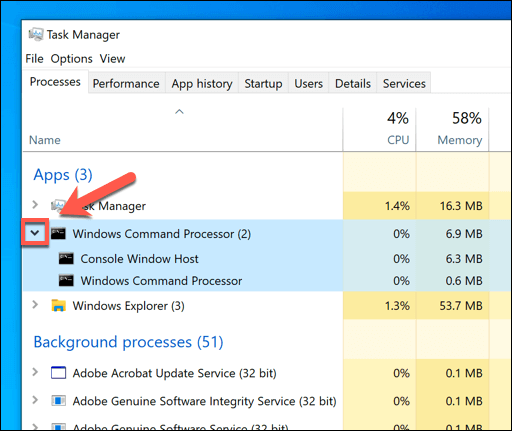This screenshot has height=431, width=512.
Task: Click the Task Manager title bar icon
Action: tap(36, 34)
